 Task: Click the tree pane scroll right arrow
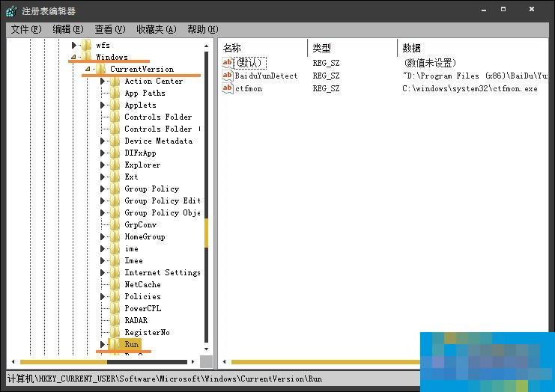[x=193, y=361]
